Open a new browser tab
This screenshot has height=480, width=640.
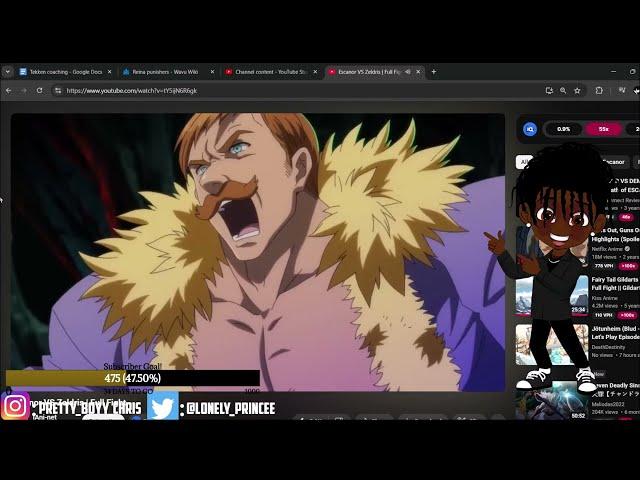[434, 72]
